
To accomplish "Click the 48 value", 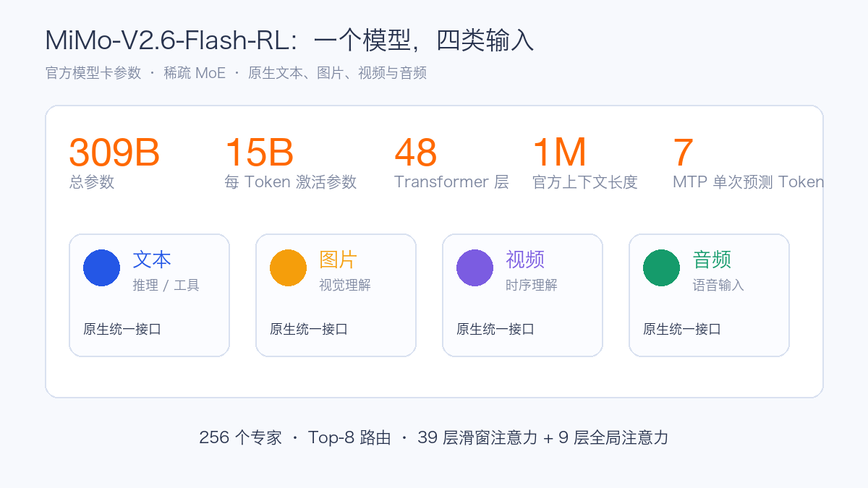I will (x=416, y=153).
